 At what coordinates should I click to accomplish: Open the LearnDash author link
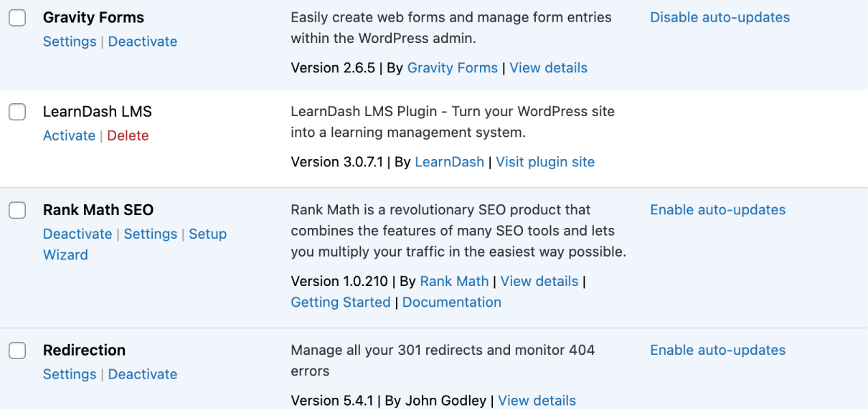[x=449, y=162]
